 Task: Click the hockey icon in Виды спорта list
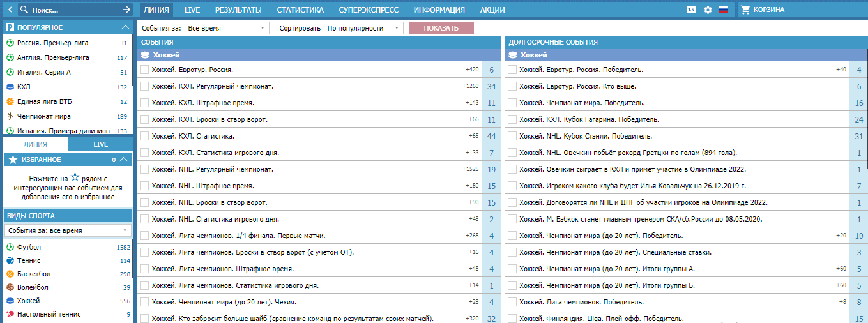10,301
